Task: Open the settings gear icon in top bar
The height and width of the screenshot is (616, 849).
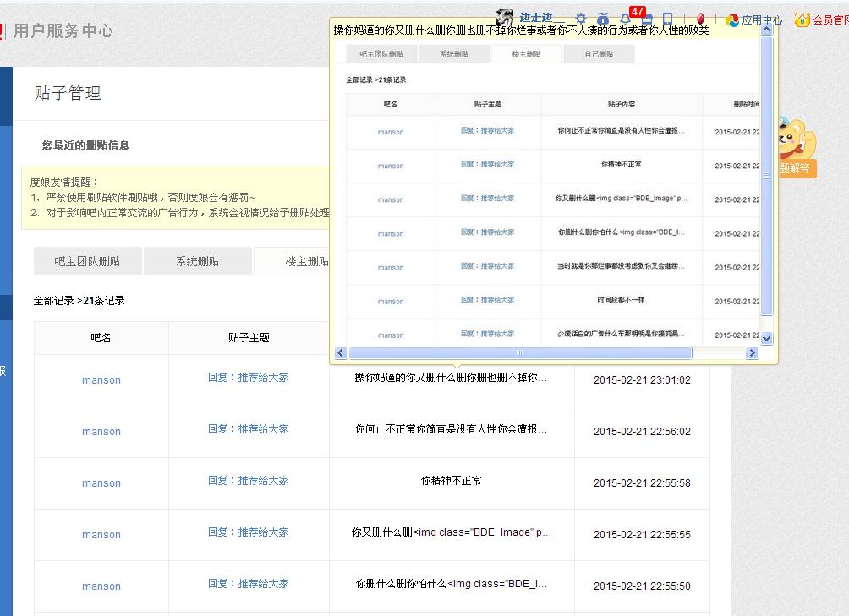Action: coord(581,18)
